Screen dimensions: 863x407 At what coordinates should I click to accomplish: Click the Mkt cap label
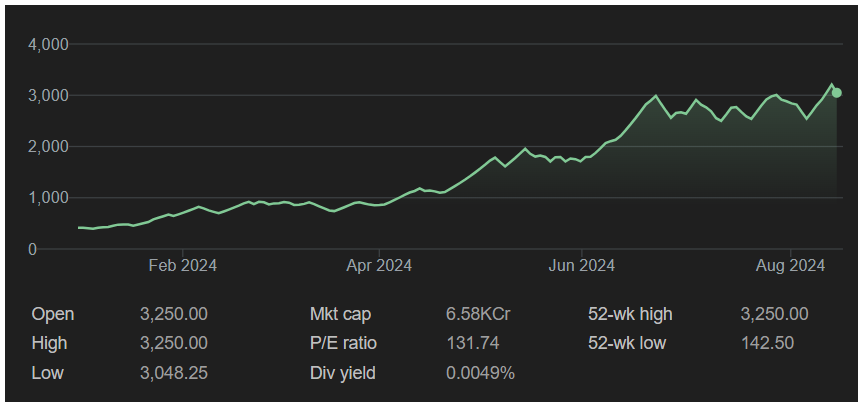[341, 314]
